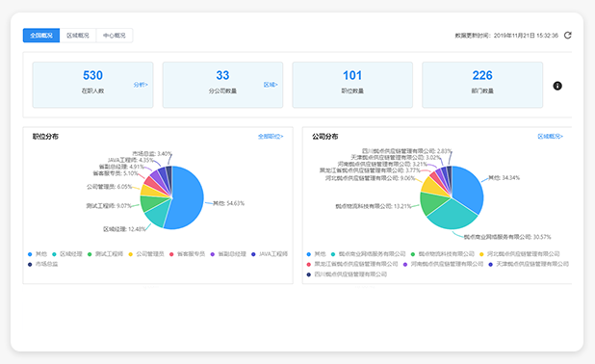Toggle 其他 legend entry in 公司分布 chart
Image resolution: width=595 pixels, height=364 pixels.
[316, 254]
